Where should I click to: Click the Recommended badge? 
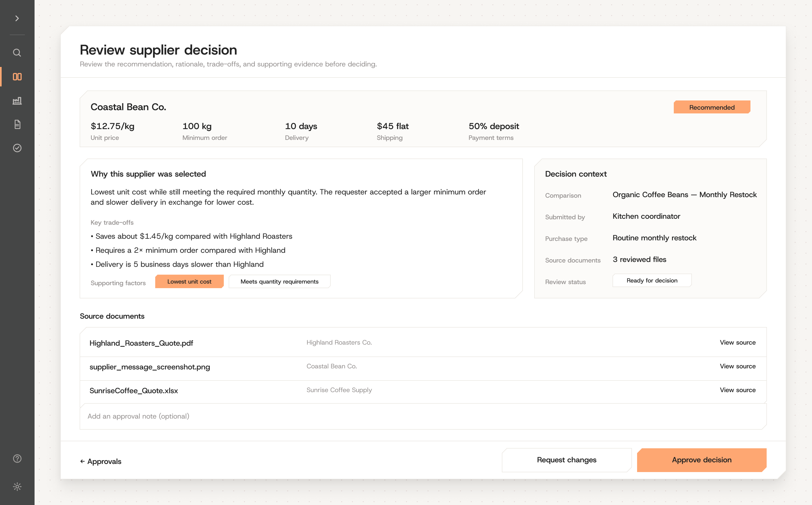coord(712,107)
